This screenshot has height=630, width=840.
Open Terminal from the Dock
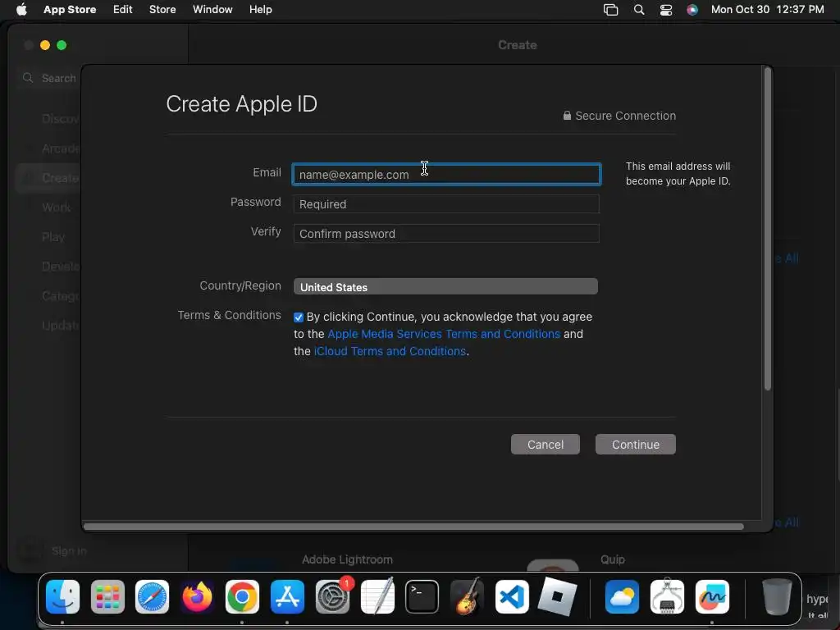[422, 596]
